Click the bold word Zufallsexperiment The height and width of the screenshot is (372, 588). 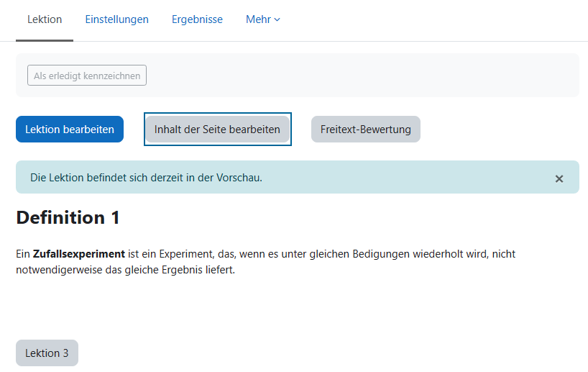79,254
